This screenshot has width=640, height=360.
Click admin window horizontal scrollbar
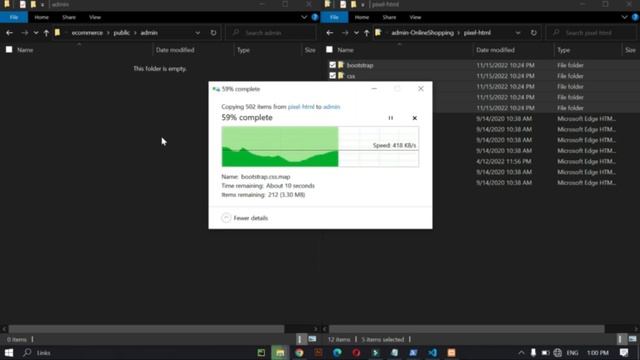click(x=147, y=329)
